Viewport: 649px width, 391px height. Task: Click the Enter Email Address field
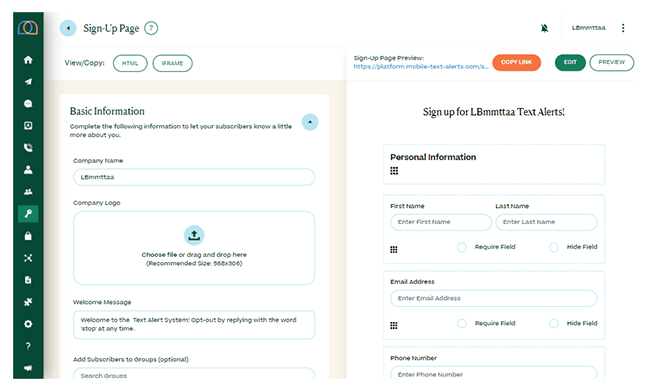[x=493, y=298]
